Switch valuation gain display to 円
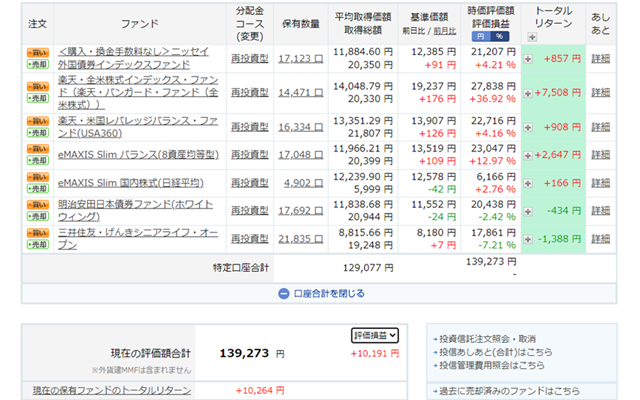640x400 pixels. (x=478, y=35)
